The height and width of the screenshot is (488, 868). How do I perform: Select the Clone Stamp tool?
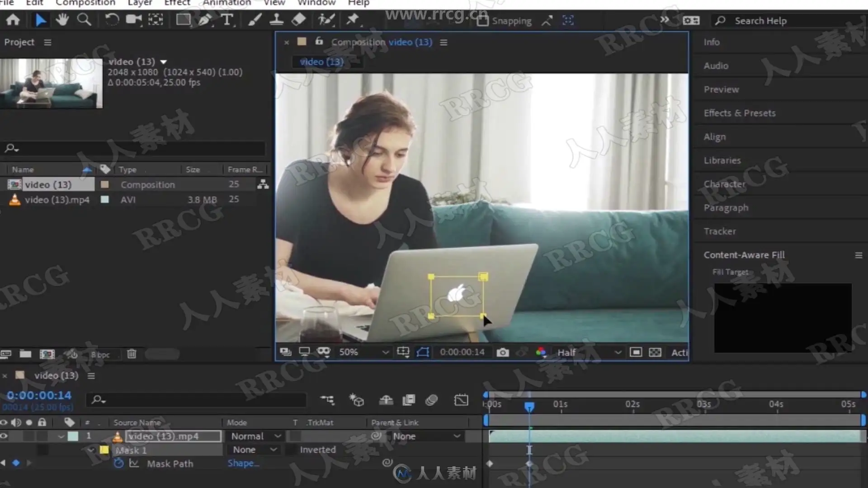(x=276, y=20)
